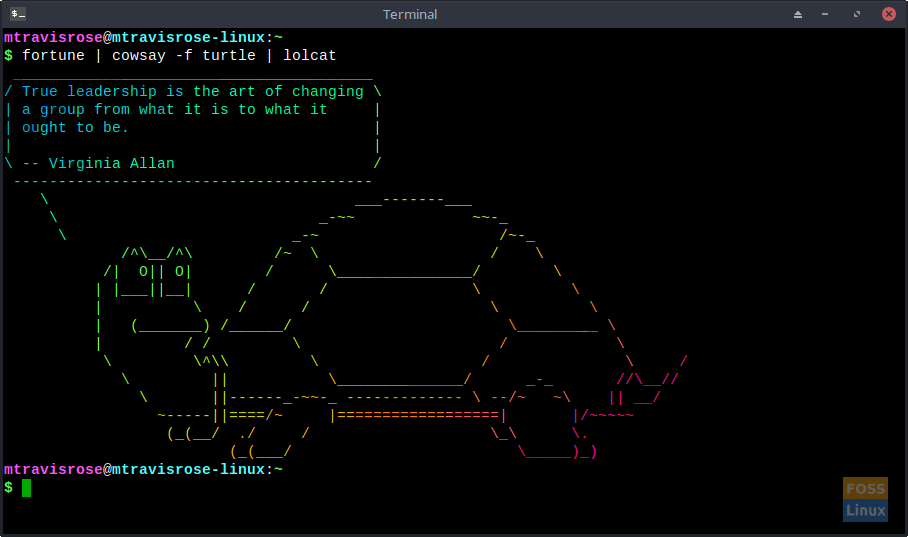The image size is (908, 537).
Task: Click the 'fortune' command word
Action: coord(53,56)
